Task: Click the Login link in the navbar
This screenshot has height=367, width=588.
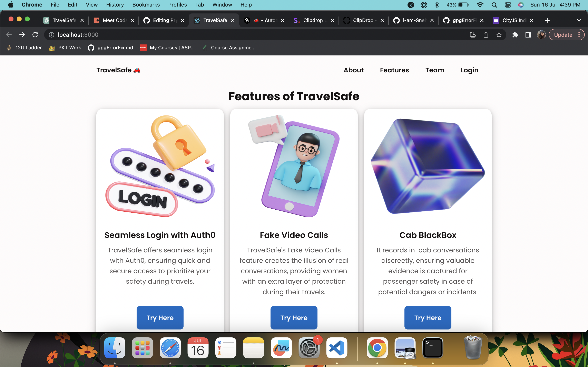Action: click(469, 70)
